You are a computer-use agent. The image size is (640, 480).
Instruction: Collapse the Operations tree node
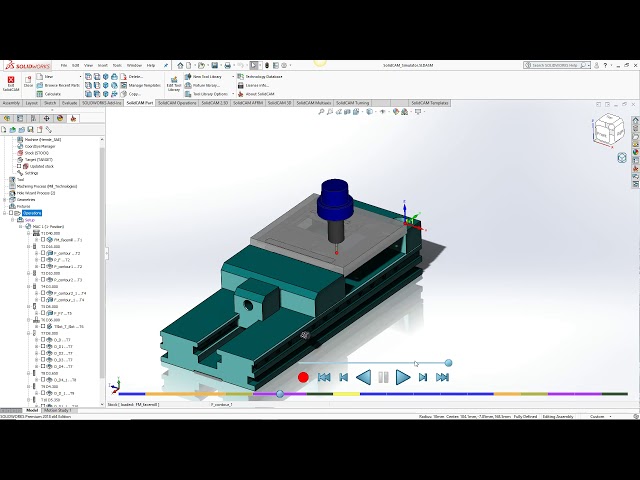4,213
